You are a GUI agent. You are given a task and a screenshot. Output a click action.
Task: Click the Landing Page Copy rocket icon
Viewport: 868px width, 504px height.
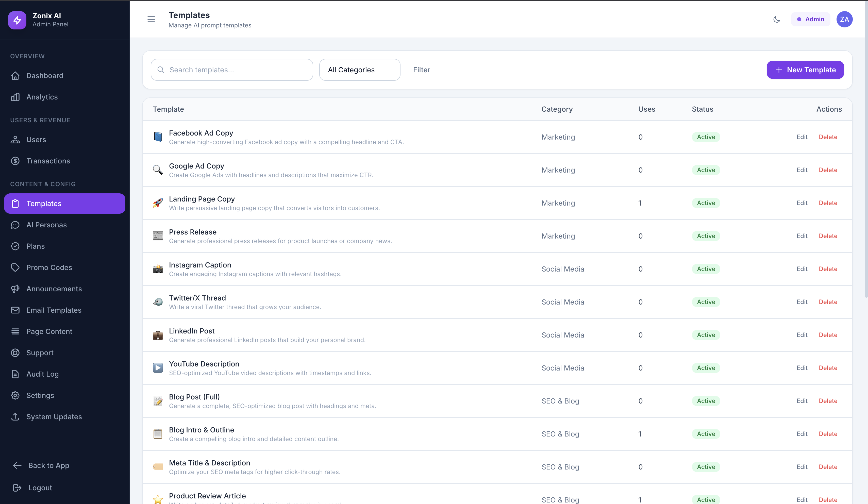(x=158, y=203)
